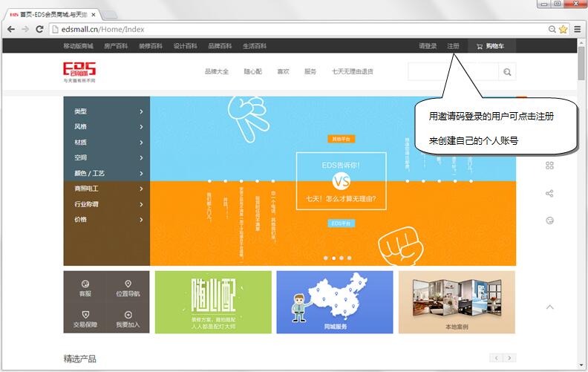588x372 pixels.
Task: Open the 购物车 shopping cart icon
Action: [480, 47]
